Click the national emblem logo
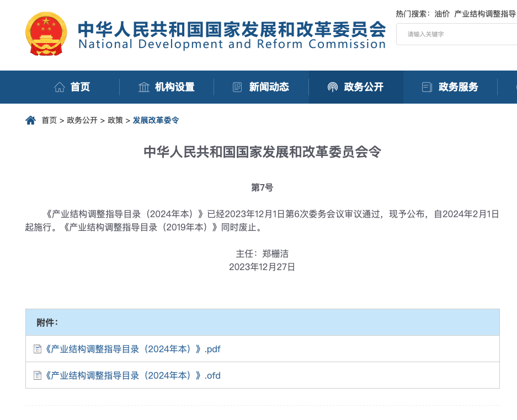Viewport: 517px width, 420px height. click(46, 34)
